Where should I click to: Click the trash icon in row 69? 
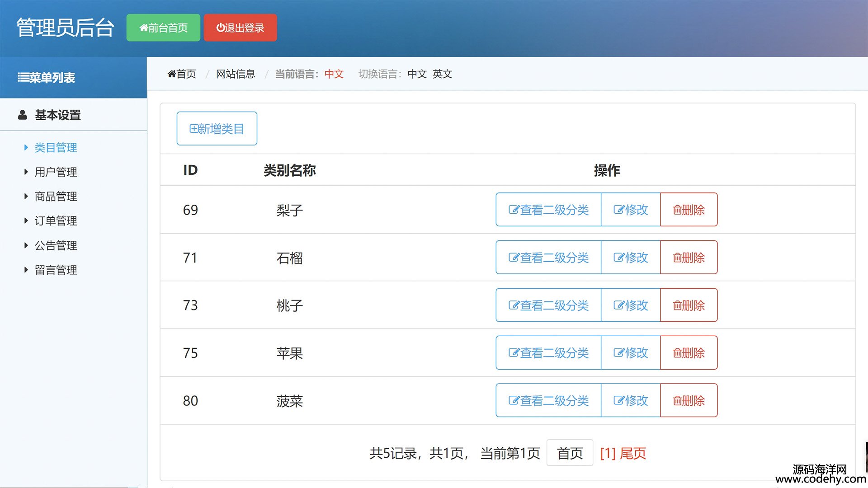click(677, 210)
